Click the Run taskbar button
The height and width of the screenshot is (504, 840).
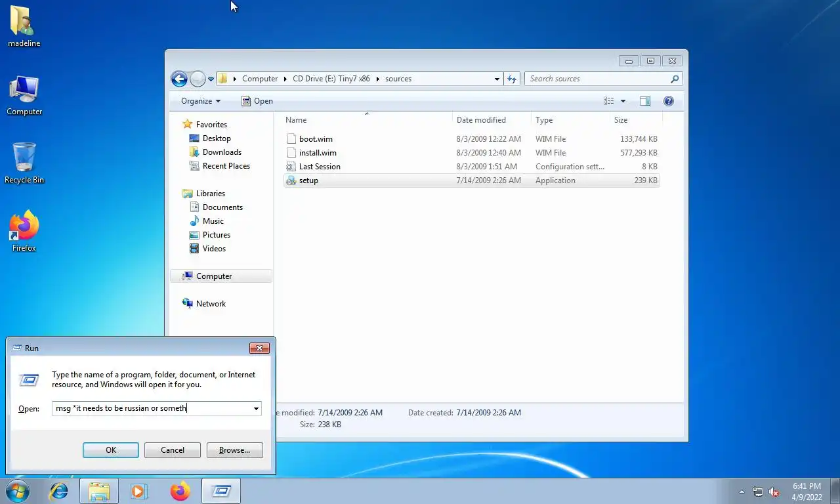pos(221,491)
